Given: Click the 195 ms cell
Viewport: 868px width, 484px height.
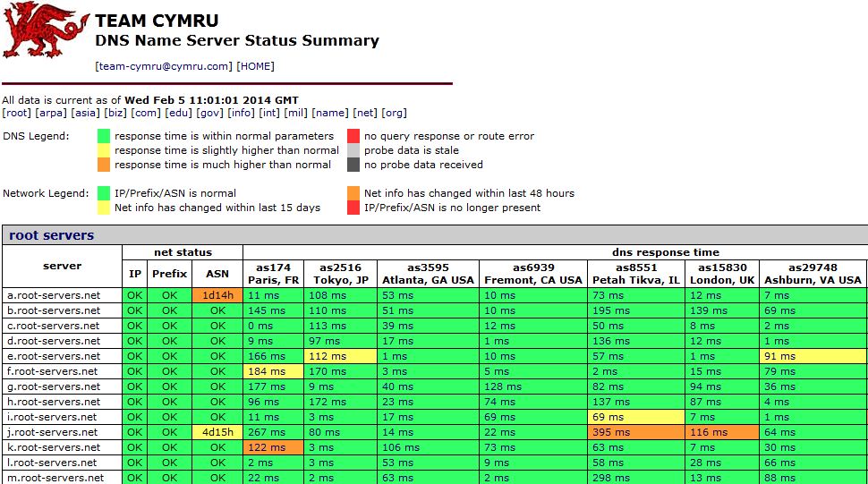Looking at the screenshot, I should coord(636,310).
